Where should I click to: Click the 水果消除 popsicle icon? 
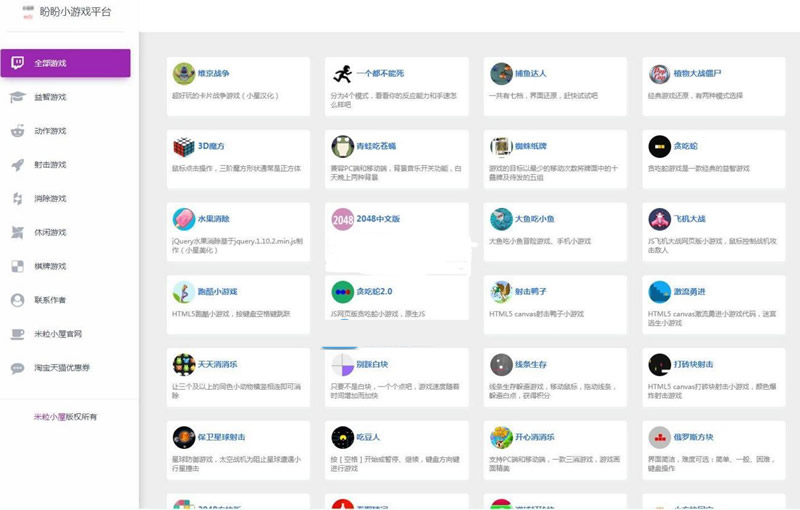[x=183, y=219]
